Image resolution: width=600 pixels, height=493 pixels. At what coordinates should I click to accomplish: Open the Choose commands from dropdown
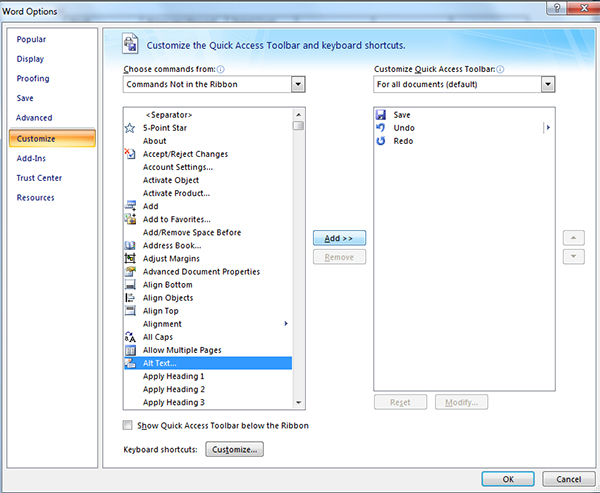[x=297, y=85]
